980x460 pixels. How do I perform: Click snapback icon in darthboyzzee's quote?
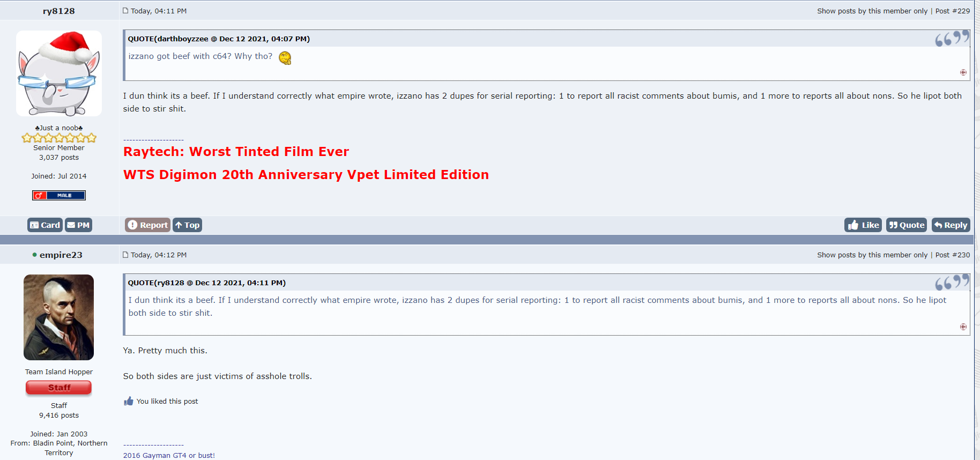(963, 72)
